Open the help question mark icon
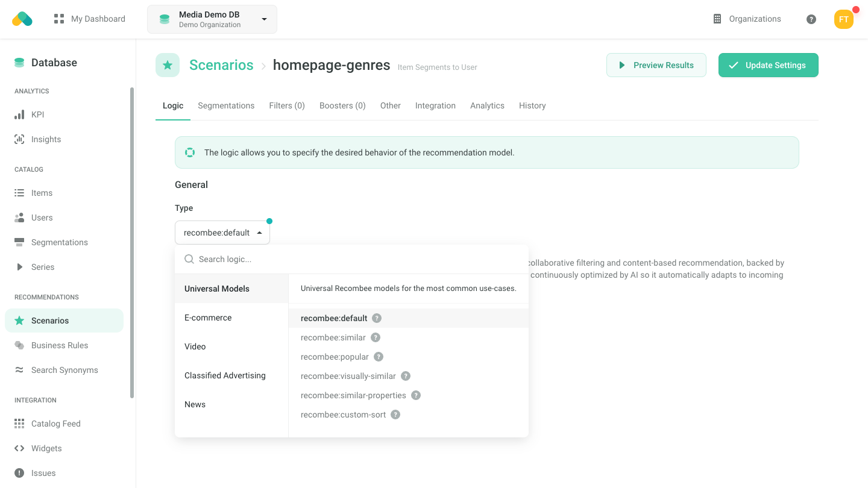 click(x=811, y=19)
